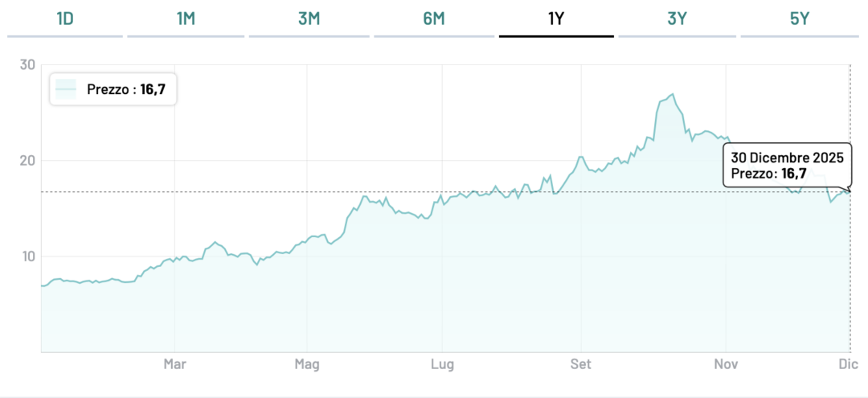Click the Prezzo legend color swatch
868x398 pixels.
click(x=67, y=89)
